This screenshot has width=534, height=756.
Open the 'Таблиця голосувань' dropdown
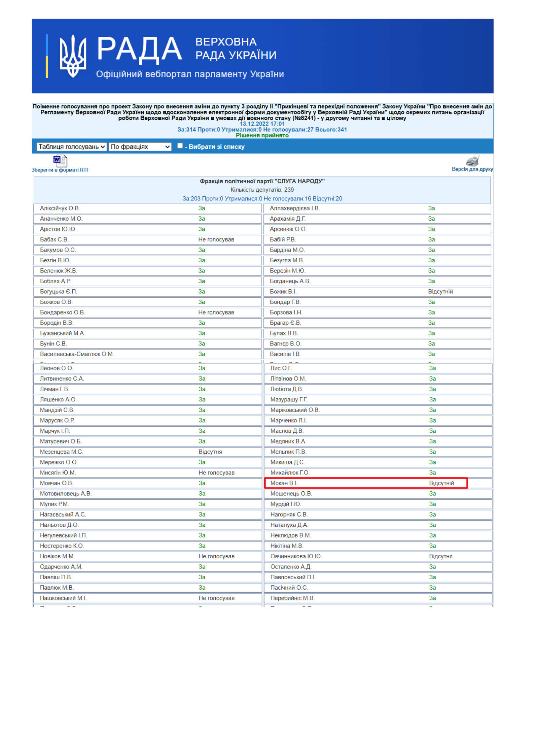(72, 146)
